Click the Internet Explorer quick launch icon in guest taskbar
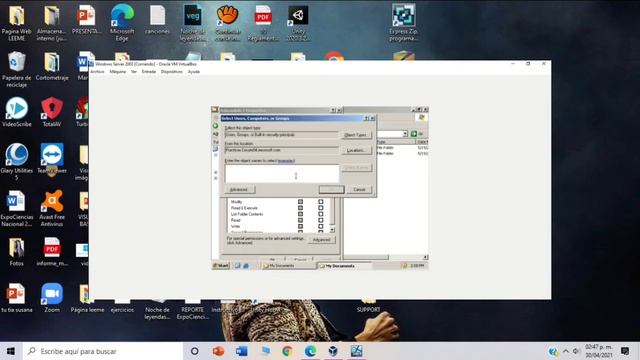The width and height of the screenshot is (640, 360). pyautogui.click(x=246, y=266)
